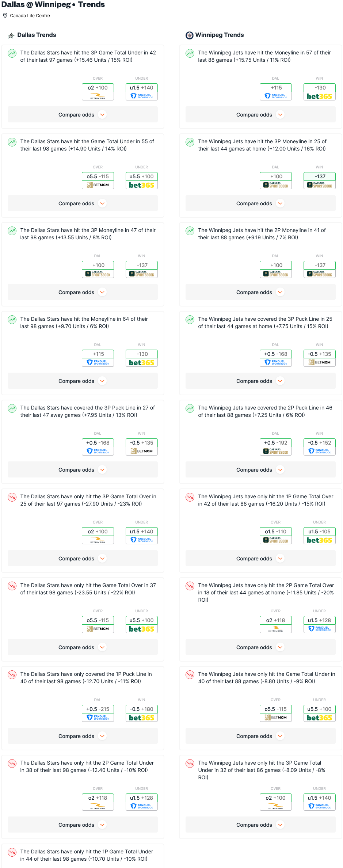Click red downtrend icon for Dallas 3P Game Total Over

pyautogui.click(x=12, y=497)
